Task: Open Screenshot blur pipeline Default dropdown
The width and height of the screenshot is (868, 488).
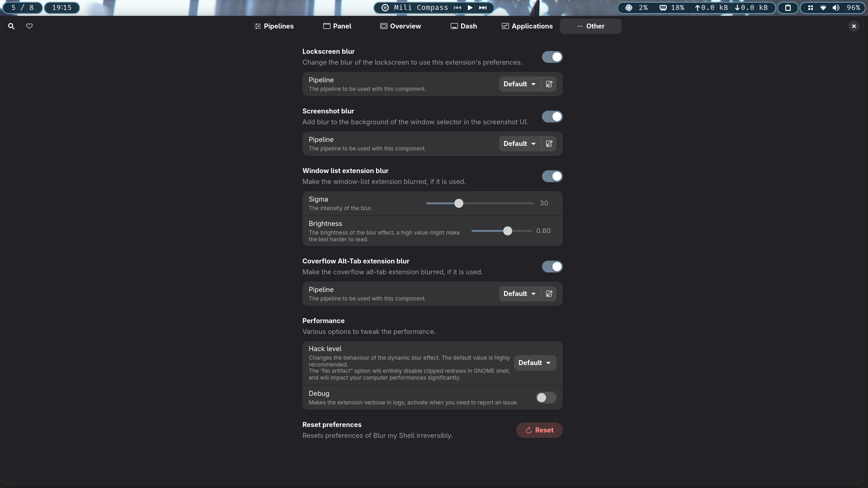Action: pyautogui.click(x=519, y=144)
